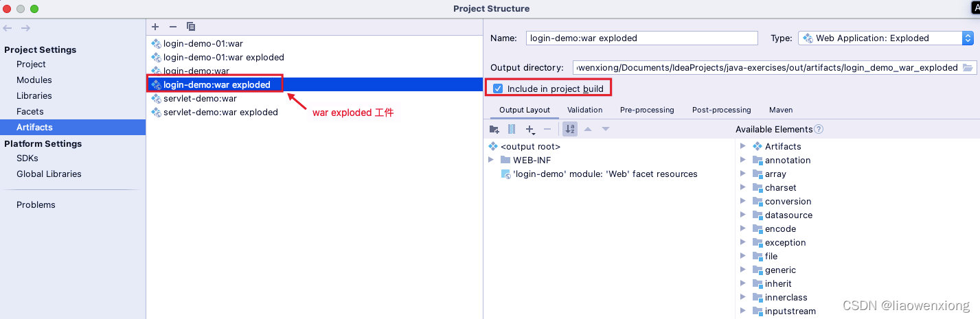Move element down in output layout

pyautogui.click(x=606, y=129)
